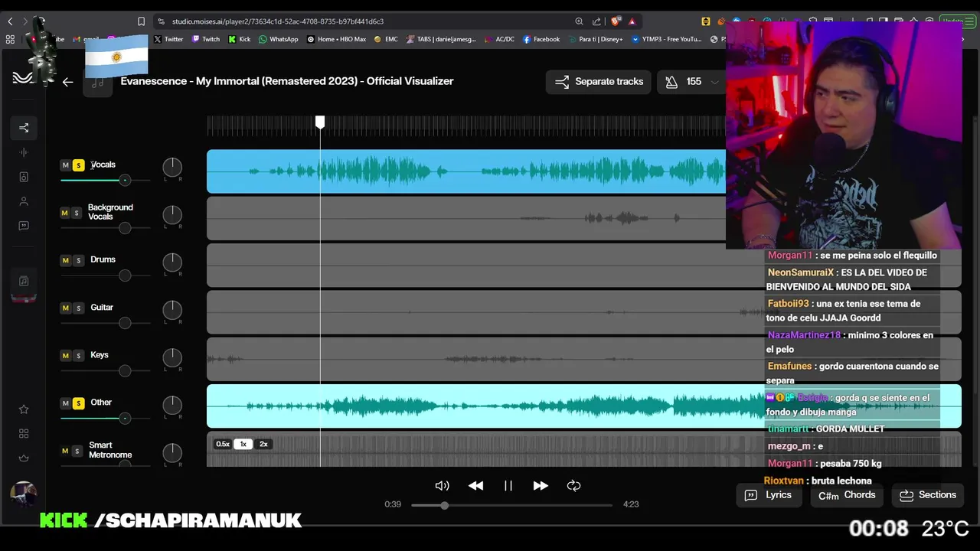The width and height of the screenshot is (980, 551).
Task: Solo the Smart Metronome track
Action: (77, 451)
